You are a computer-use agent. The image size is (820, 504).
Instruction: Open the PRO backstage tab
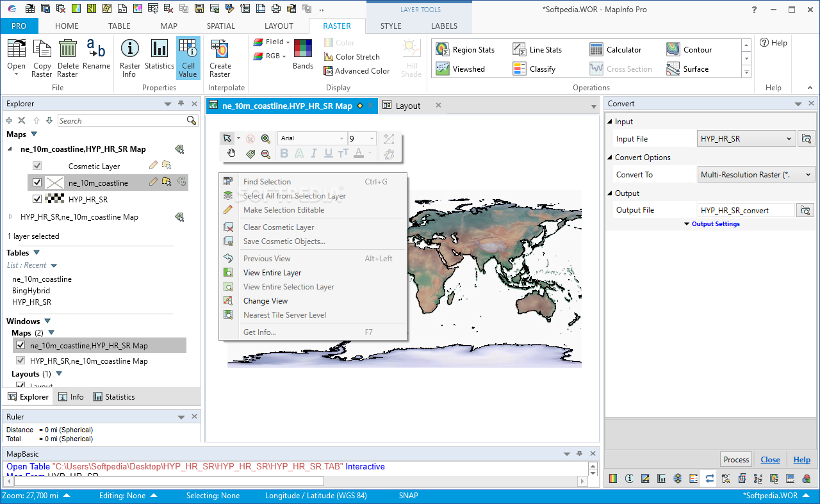[x=19, y=26]
